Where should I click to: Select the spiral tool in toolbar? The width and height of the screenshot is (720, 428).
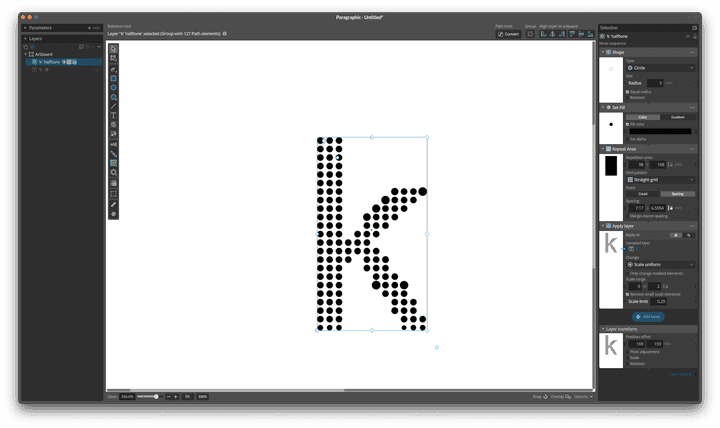[113, 125]
